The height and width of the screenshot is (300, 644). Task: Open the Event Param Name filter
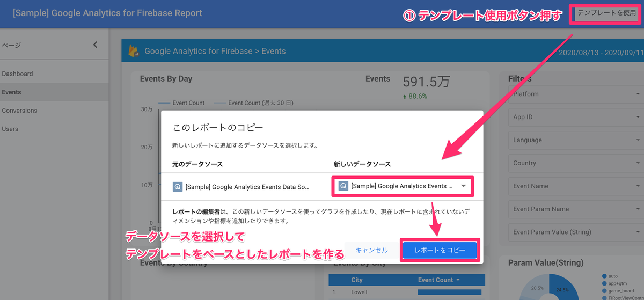576,209
